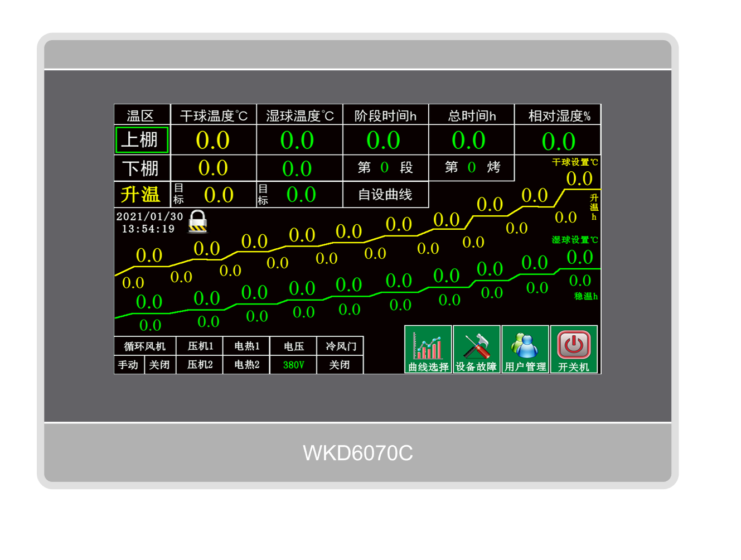Screen dimensions: 741x560
Task: Select the 上棚 zone button
Action: coord(142,140)
